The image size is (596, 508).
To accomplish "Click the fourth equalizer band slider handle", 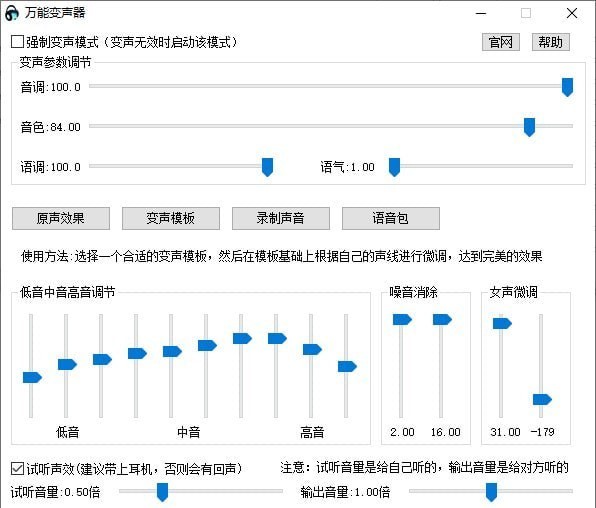I will [x=137, y=353].
